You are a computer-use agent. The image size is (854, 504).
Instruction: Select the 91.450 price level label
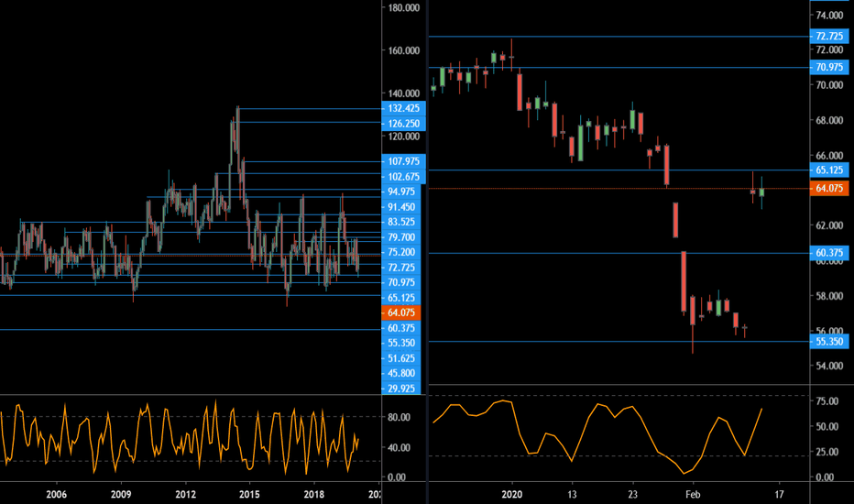(401, 207)
